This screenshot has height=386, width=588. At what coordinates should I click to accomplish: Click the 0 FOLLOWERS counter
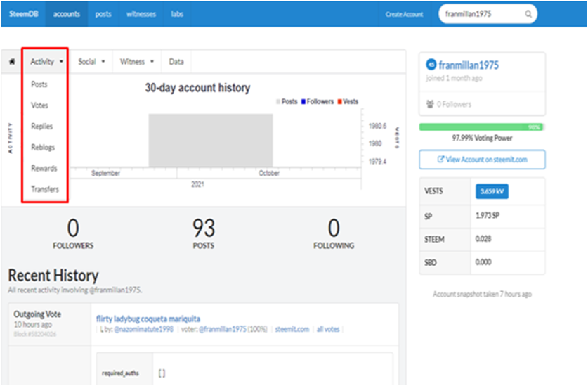(x=73, y=233)
